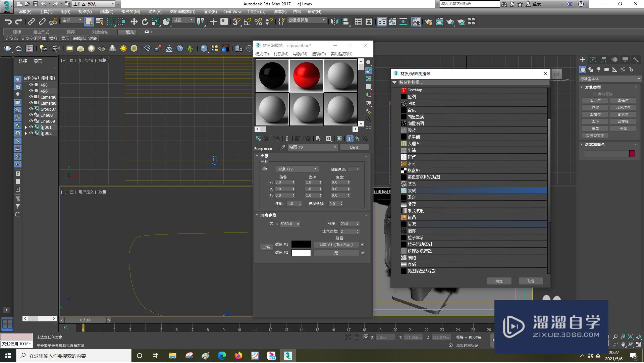Click 取消 in material/map browser

click(531, 281)
